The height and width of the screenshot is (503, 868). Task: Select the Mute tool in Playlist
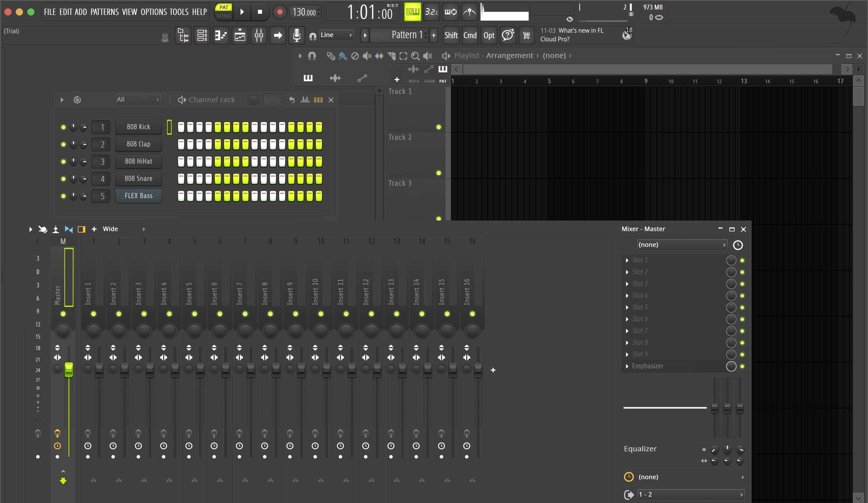point(367,56)
